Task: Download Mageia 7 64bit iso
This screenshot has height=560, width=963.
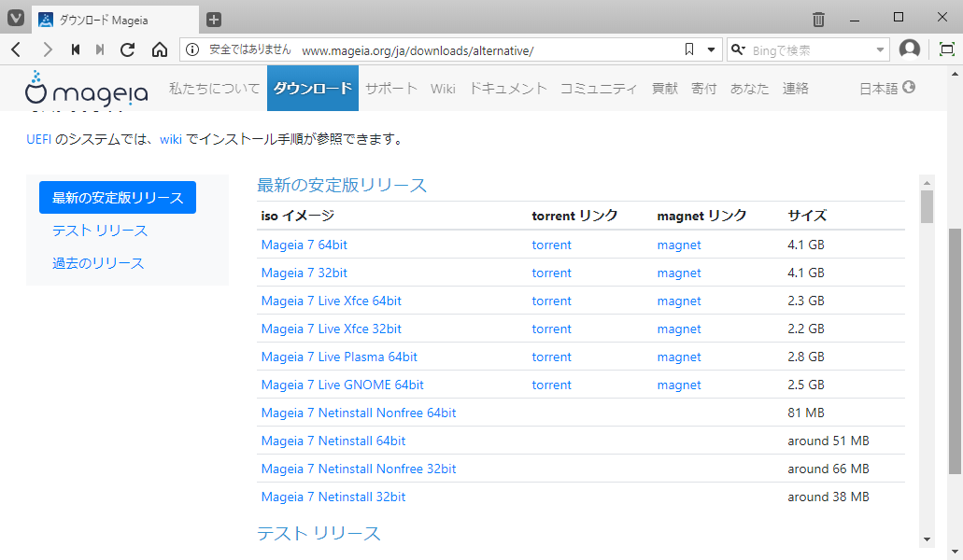Action: point(304,245)
